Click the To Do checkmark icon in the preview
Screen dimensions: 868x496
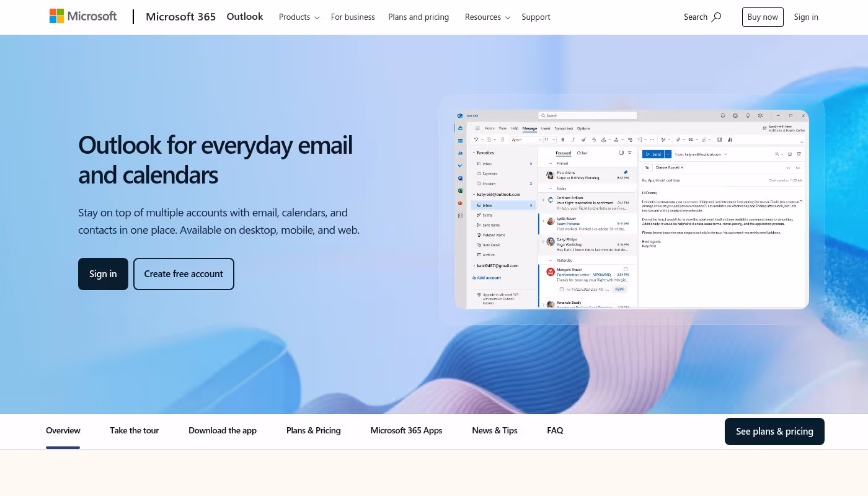coord(460,166)
